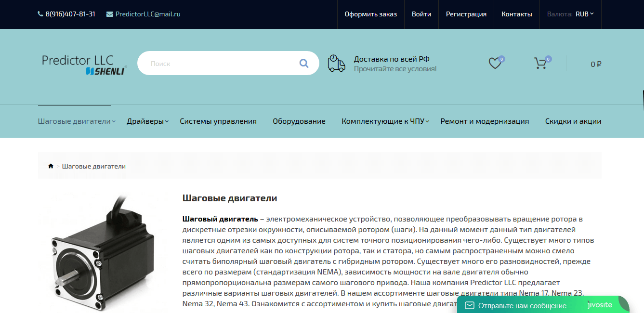Screen dimensions: 644x313
Task: Open Ремонт и модернизация page
Action: pyautogui.click(x=484, y=121)
